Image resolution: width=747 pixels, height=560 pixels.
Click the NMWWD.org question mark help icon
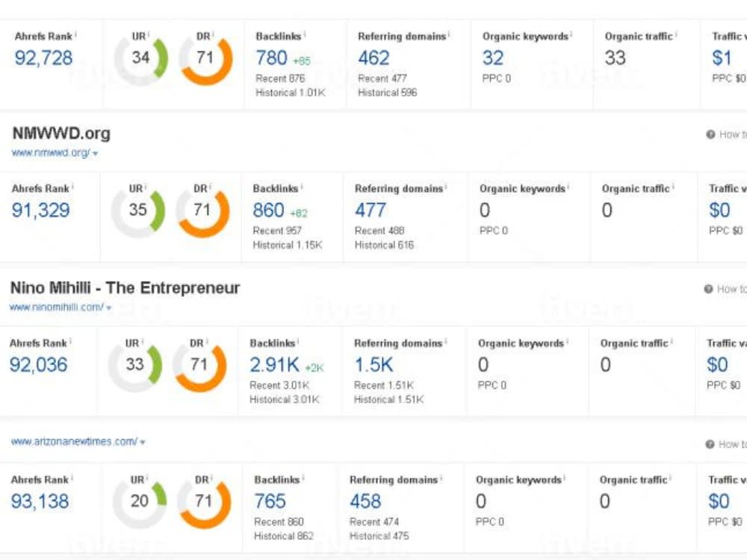[710, 134]
